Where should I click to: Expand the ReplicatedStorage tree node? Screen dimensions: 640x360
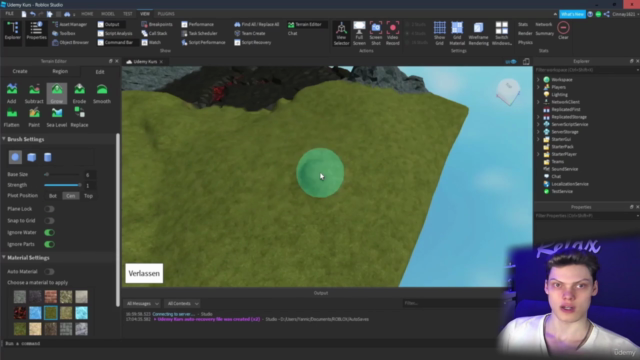538,117
